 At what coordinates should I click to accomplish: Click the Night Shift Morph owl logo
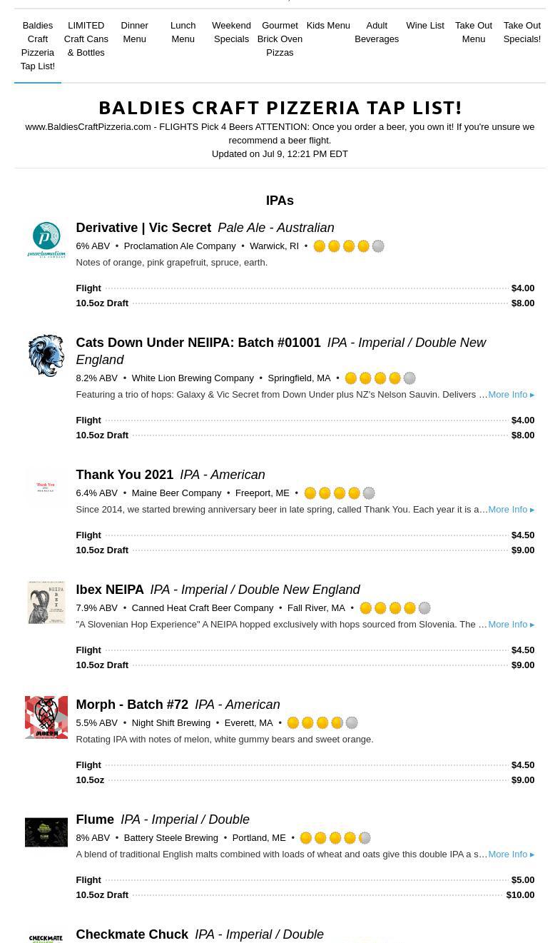(x=46, y=717)
